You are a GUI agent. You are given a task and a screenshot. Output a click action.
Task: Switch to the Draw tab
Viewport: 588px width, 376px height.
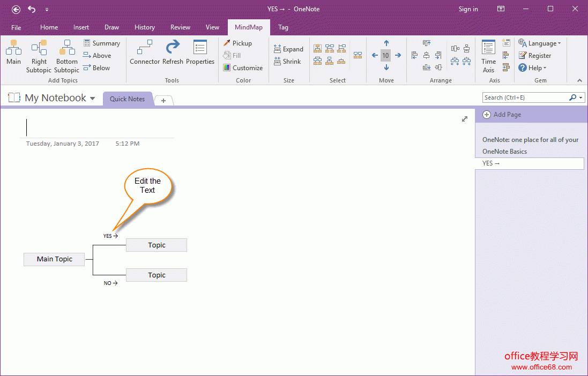111,27
